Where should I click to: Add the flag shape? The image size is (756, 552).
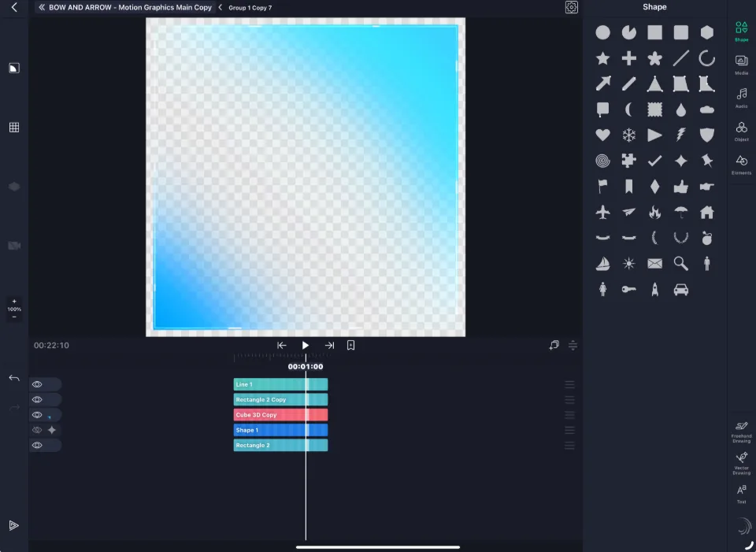click(x=602, y=187)
